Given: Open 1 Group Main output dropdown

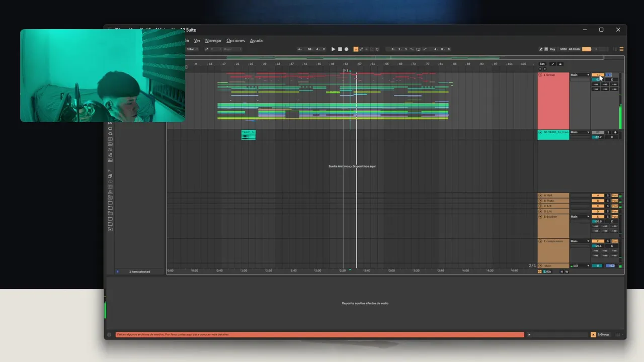Looking at the screenshot, I should [580, 75].
